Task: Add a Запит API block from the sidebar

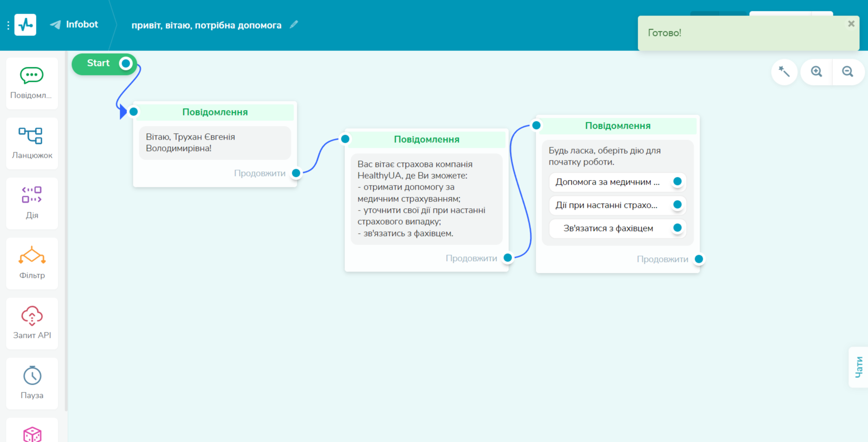Action: click(32, 323)
